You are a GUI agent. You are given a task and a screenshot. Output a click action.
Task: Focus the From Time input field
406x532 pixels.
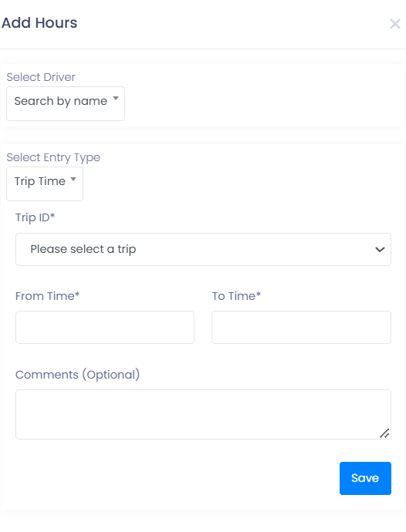point(105,327)
